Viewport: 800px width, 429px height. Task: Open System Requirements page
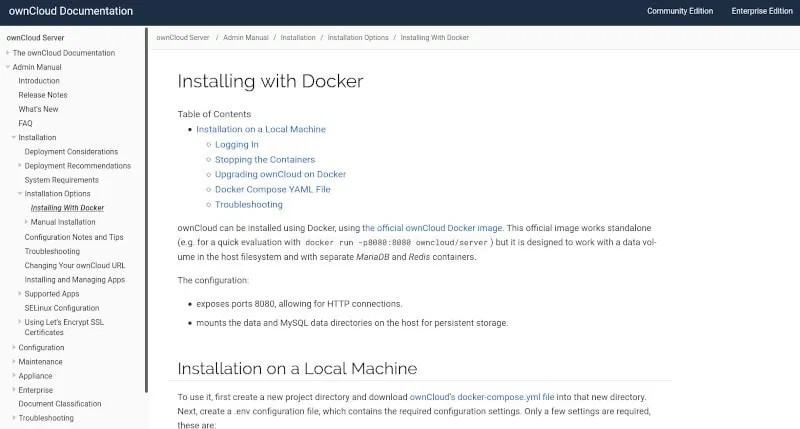pos(62,180)
